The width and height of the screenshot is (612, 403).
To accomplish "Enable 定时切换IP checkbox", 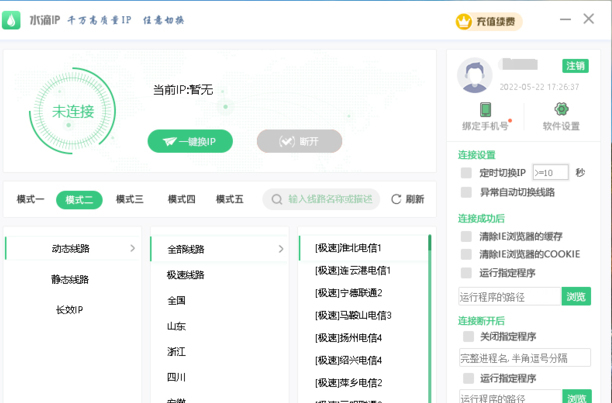I will click(466, 172).
